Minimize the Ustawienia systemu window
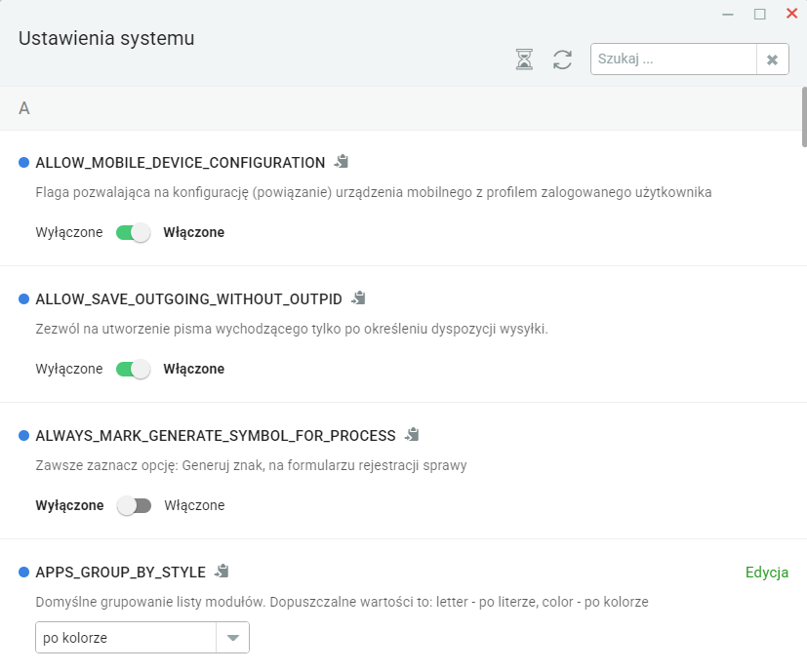807x672 pixels. [728, 15]
